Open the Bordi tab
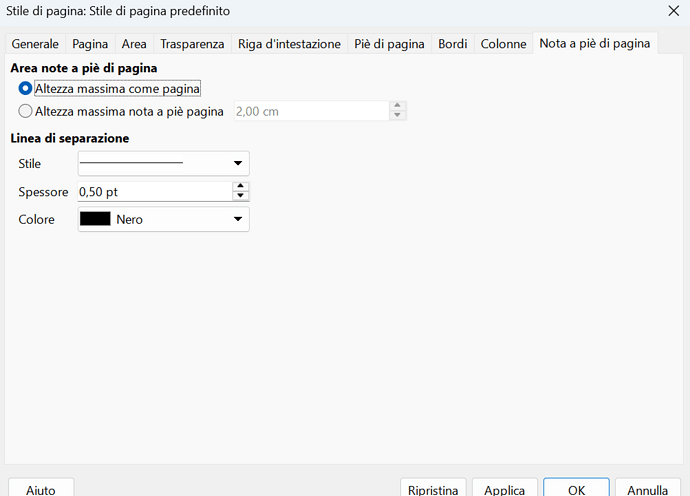Screen dimensions: 690x496 453,44
